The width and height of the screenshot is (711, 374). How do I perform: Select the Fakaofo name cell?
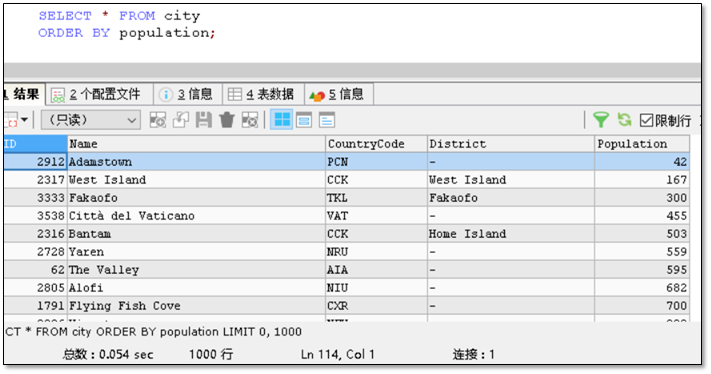coord(196,198)
